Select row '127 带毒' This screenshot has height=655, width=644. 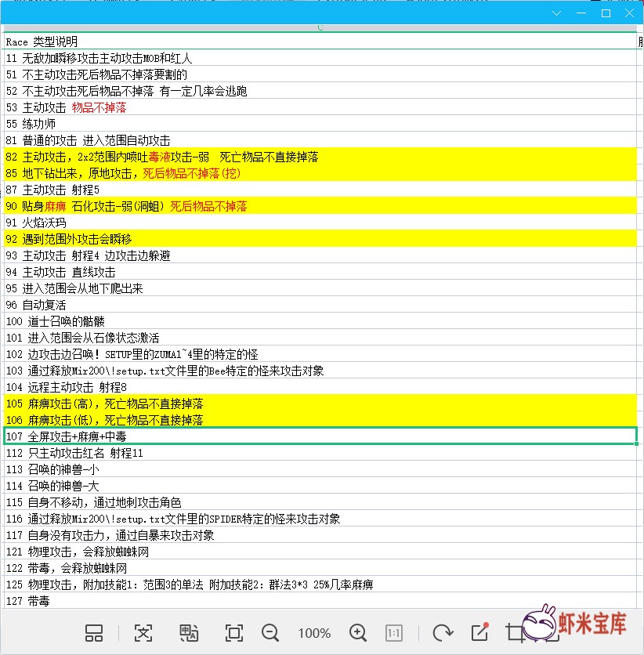[320, 601]
